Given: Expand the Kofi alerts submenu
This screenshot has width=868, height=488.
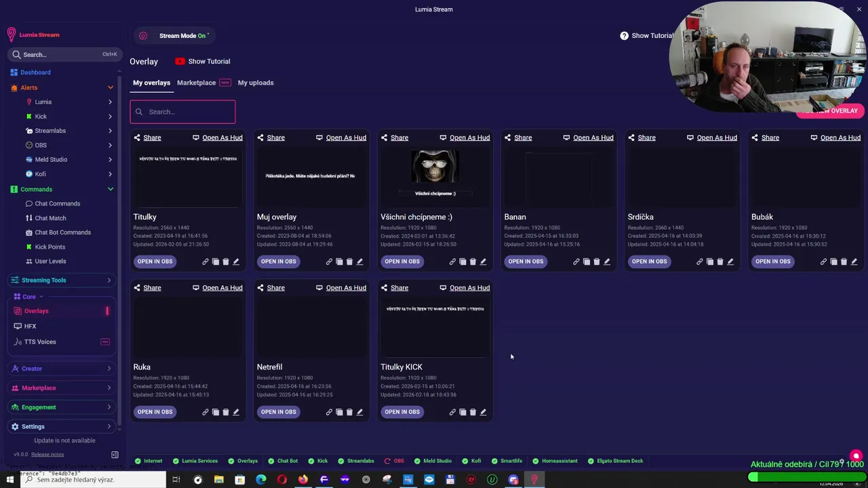Looking at the screenshot, I should point(110,174).
